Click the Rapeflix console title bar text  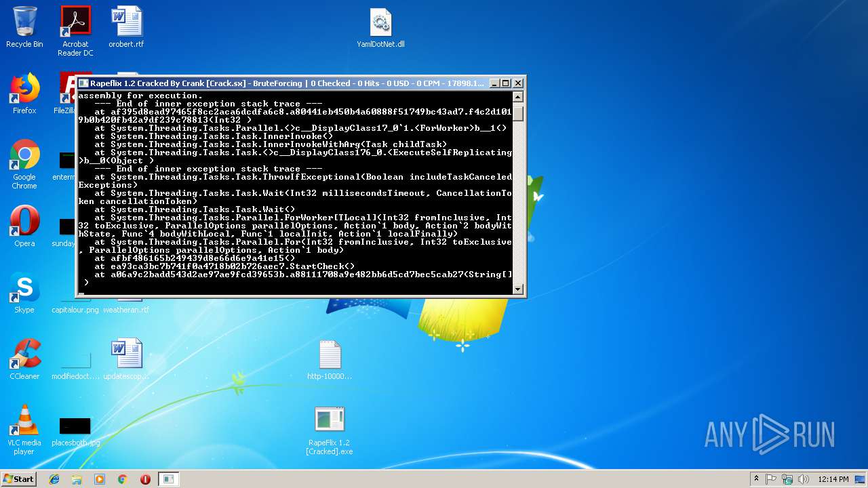click(x=288, y=83)
